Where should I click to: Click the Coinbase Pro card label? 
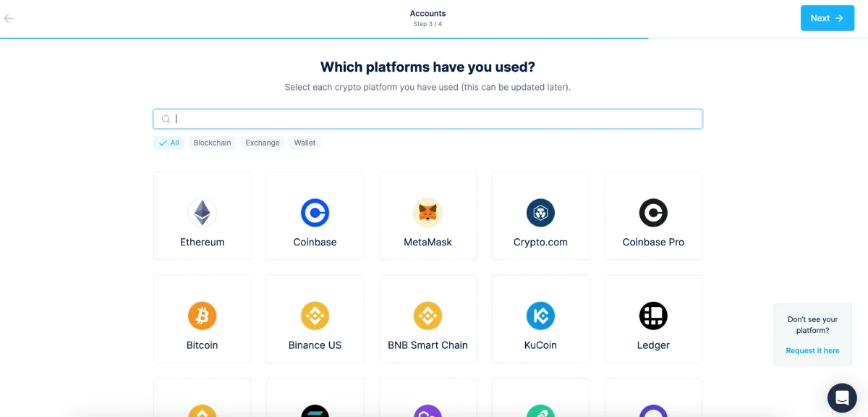coord(653,243)
